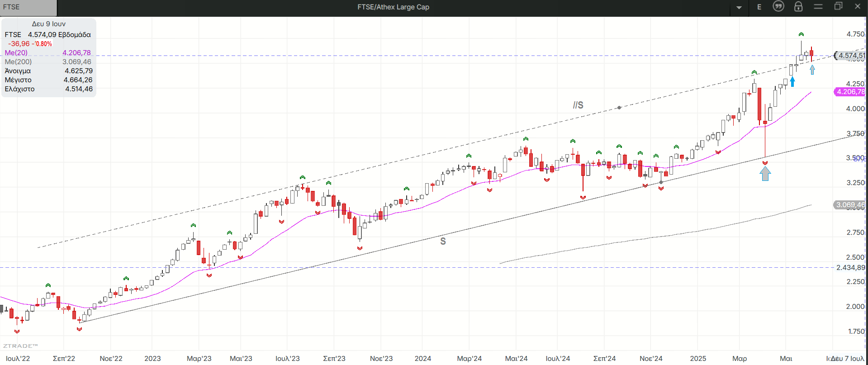The width and height of the screenshot is (868, 365).
Task: Open the dropdown arrow in the title bar
Action: 739,7
